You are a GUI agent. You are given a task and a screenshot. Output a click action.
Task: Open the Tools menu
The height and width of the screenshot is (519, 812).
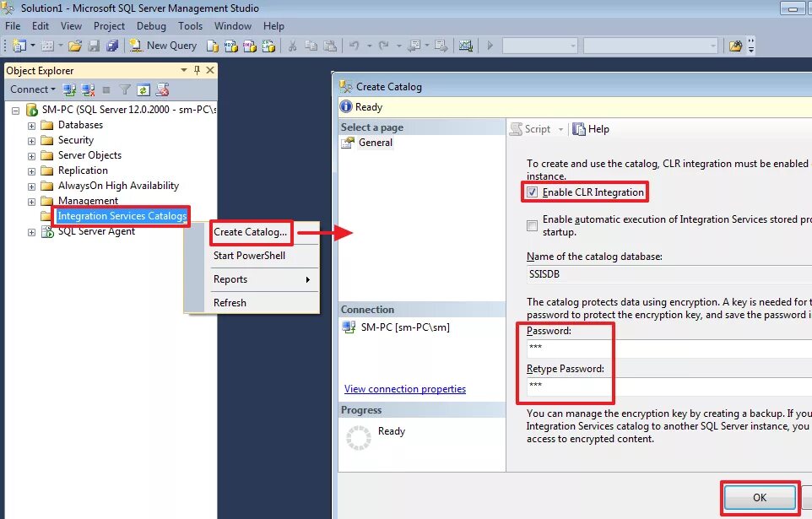[190, 26]
